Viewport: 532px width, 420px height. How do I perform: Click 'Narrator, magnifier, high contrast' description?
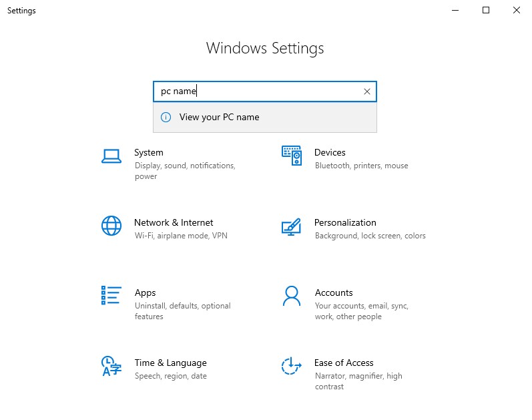click(358, 381)
